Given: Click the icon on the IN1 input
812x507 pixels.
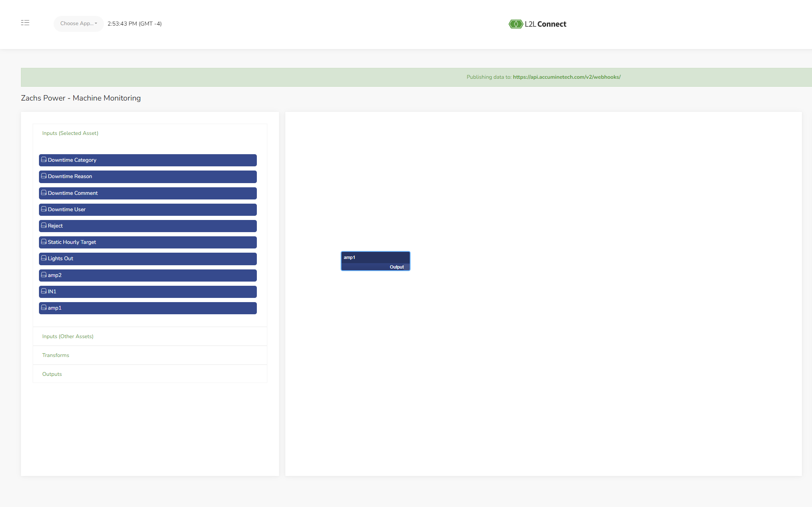Looking at the screenshot, I should click(x=44, y=291).
